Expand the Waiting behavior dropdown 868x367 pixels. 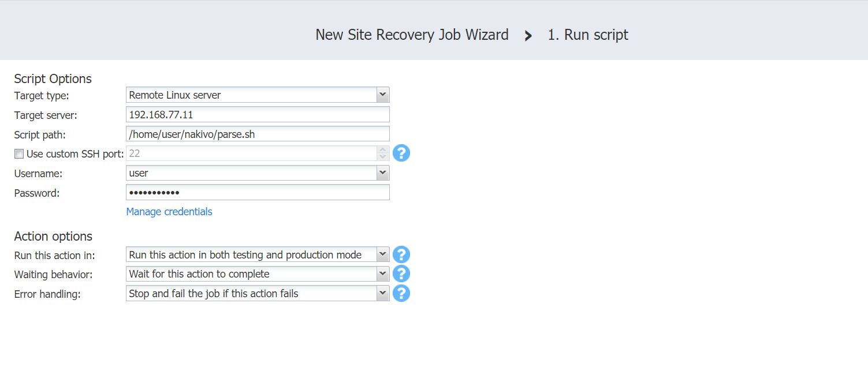pyautogui.click(x=382, y=274)
